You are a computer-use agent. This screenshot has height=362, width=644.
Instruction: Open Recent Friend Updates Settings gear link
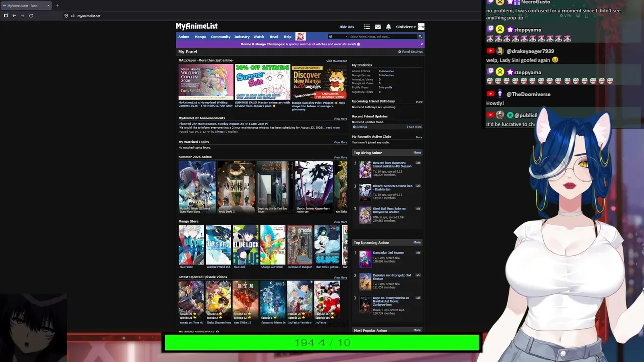click(360, 127)
